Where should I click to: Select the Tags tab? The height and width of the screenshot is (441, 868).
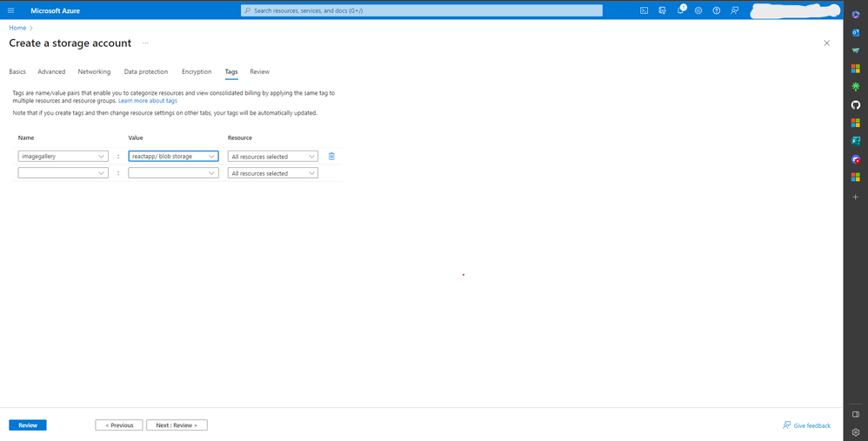231,71
